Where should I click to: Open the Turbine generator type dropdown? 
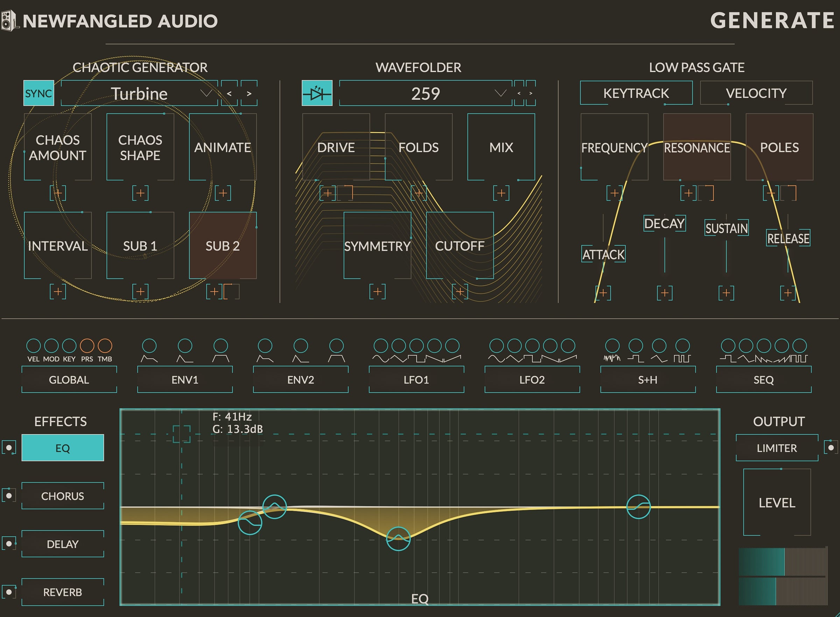pyautogui.click(x=139, y=93)
